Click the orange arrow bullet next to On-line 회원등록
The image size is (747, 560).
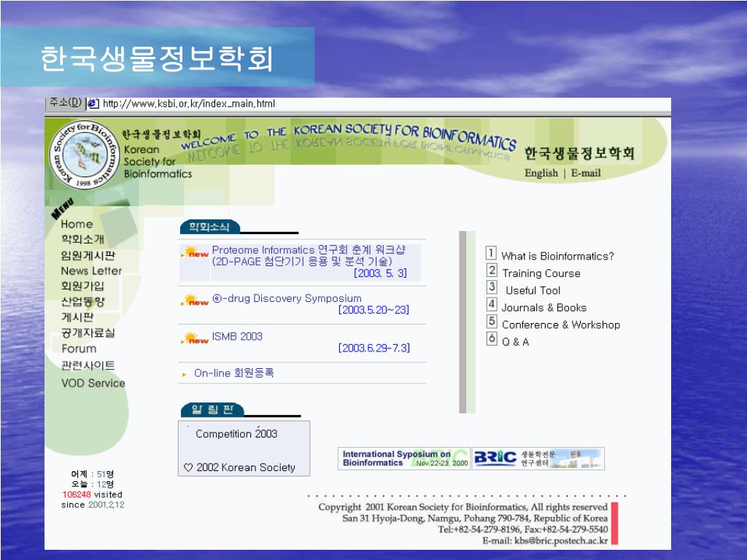tap(184, 375)
